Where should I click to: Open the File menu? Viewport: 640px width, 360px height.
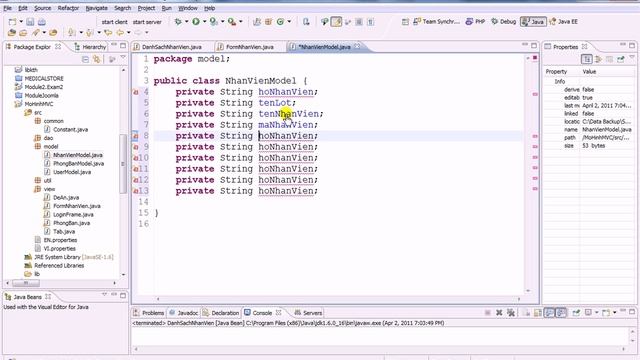7,8
